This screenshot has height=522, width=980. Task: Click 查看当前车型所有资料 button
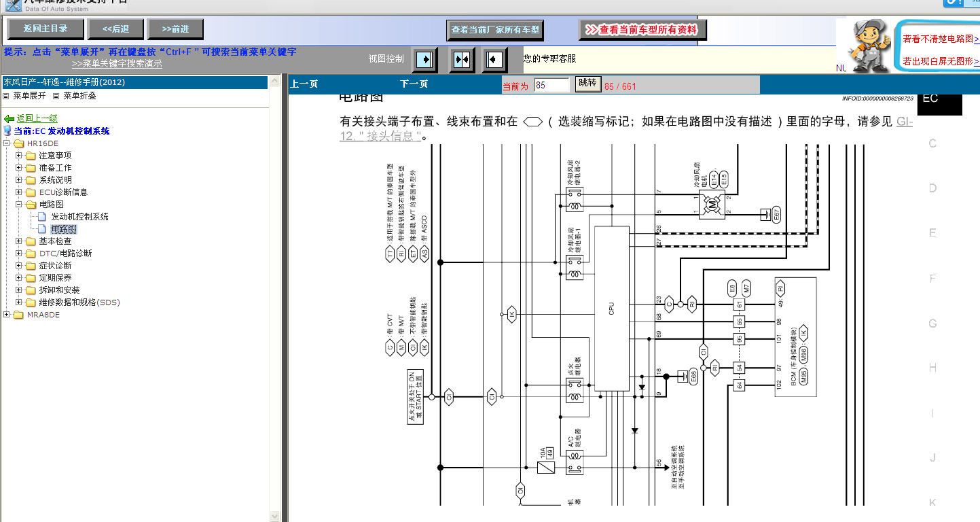pos(642,30)
